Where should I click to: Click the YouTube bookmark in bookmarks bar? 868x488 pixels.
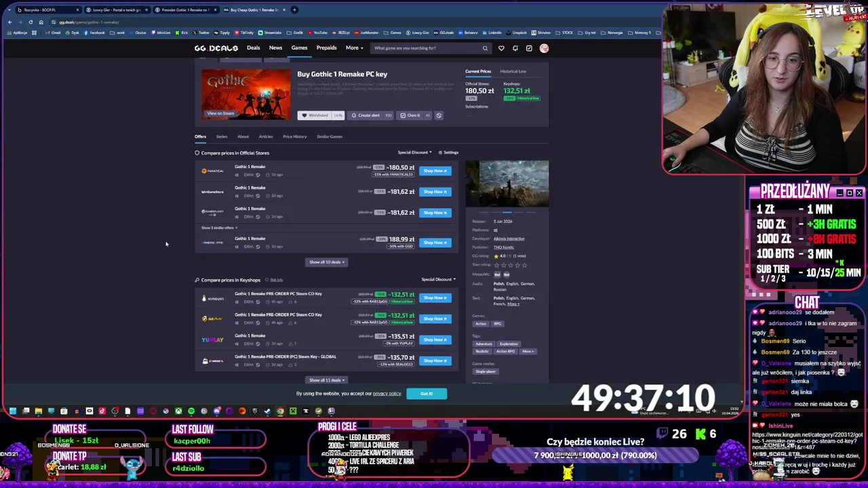coord(317,33)
